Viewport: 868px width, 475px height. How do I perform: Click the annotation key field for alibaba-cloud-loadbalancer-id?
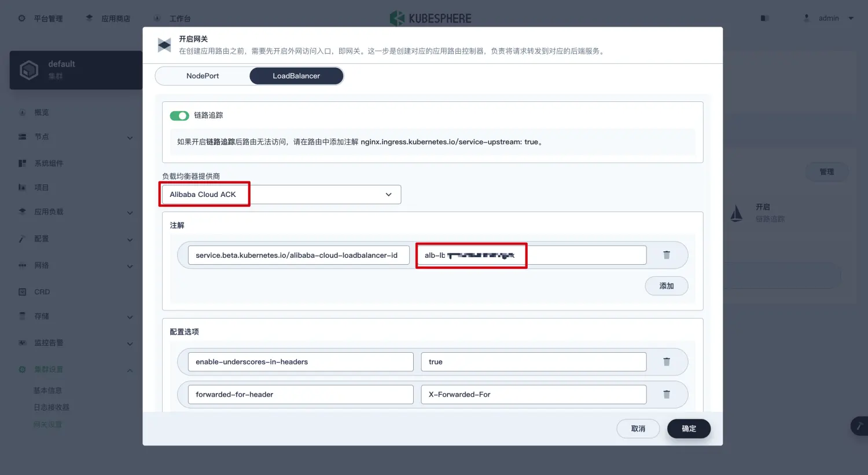[299, 255]
